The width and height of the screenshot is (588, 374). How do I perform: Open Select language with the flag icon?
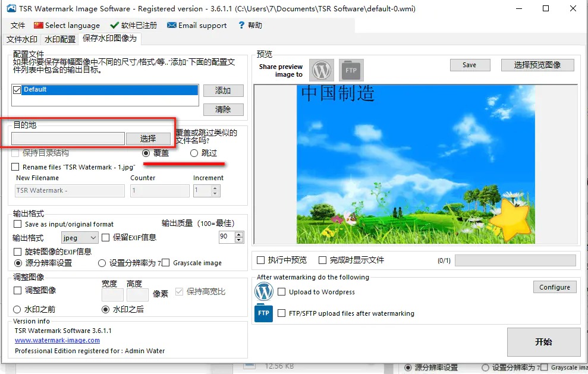pyautogui.click(x=67, y=26)
